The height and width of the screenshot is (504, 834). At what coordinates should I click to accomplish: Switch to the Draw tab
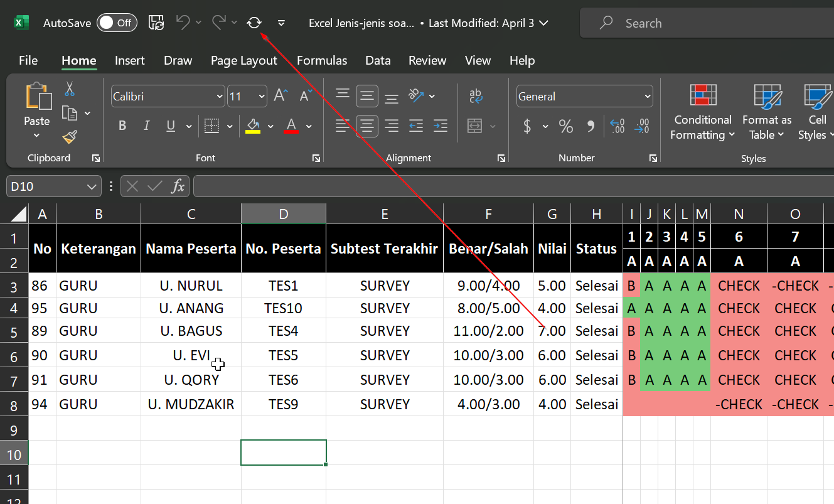pyautogui.click(x=178, y=60)
